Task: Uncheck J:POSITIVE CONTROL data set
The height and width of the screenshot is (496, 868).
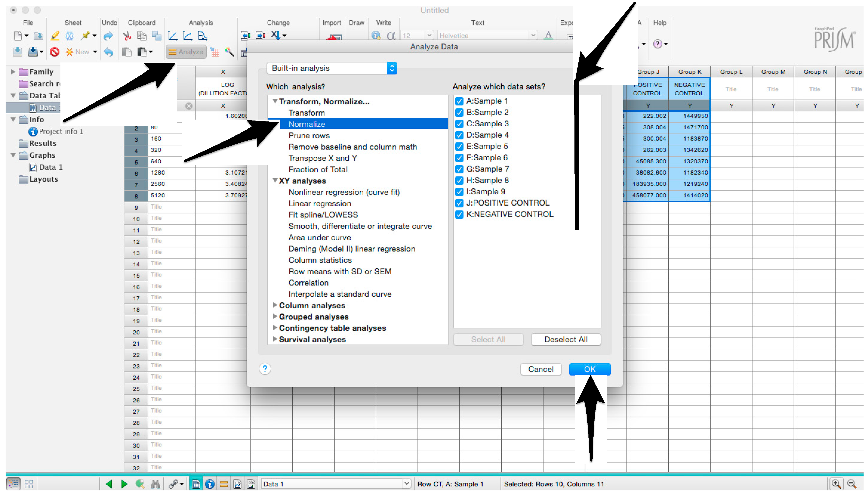Action: tap(459, 203)
